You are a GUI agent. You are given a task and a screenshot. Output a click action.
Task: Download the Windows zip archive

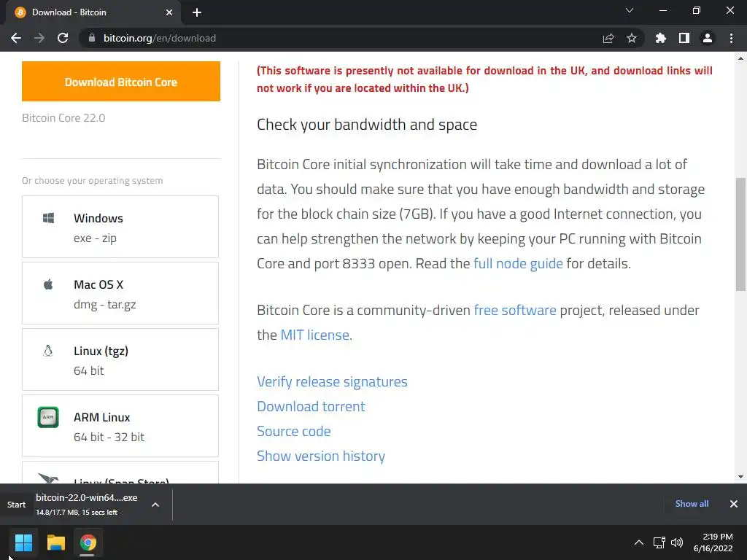point(109,238)
